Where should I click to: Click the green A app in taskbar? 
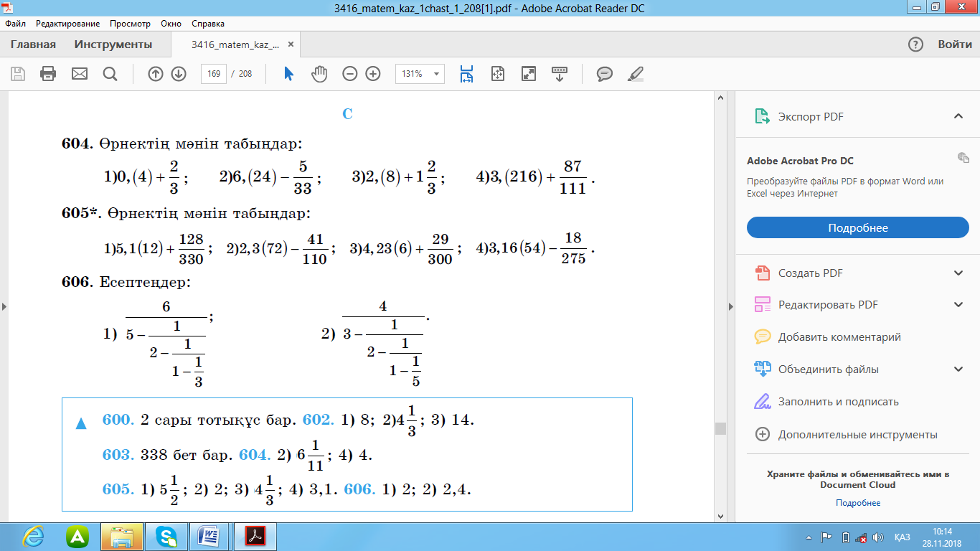click(77, 537)
